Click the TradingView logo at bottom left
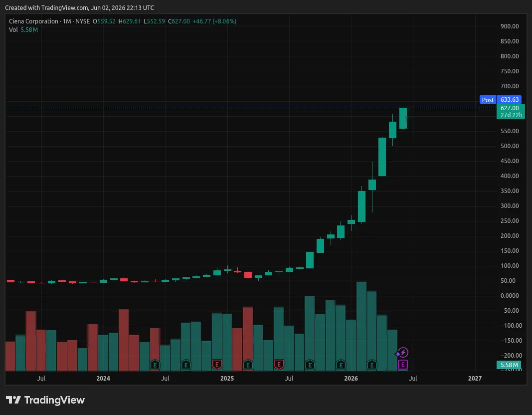532x415 pixels. pos(45,400)
